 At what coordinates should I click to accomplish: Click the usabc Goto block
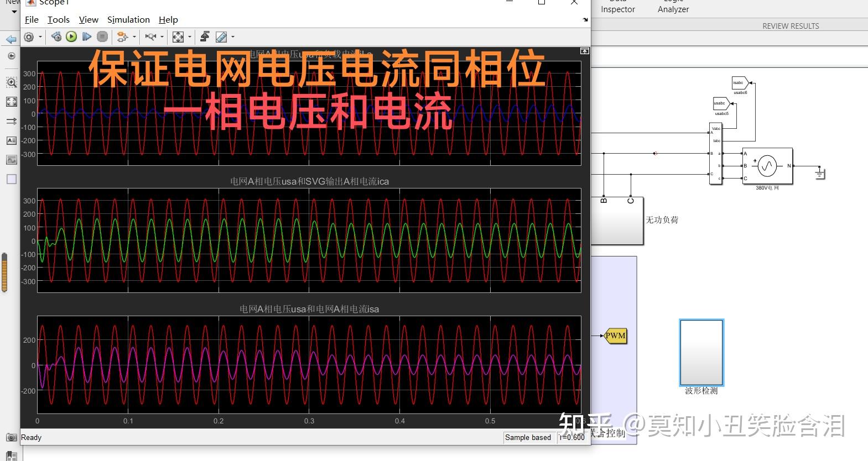tap(721, 103)
